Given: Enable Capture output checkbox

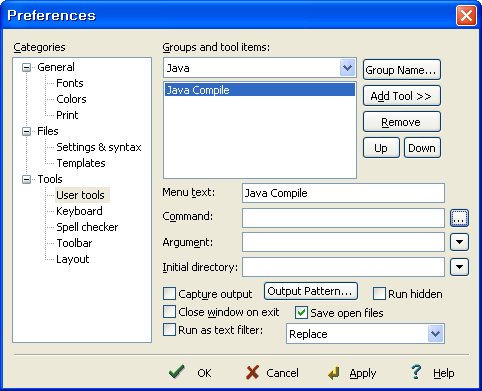Looking at the screenshot, I should point(169,294).
